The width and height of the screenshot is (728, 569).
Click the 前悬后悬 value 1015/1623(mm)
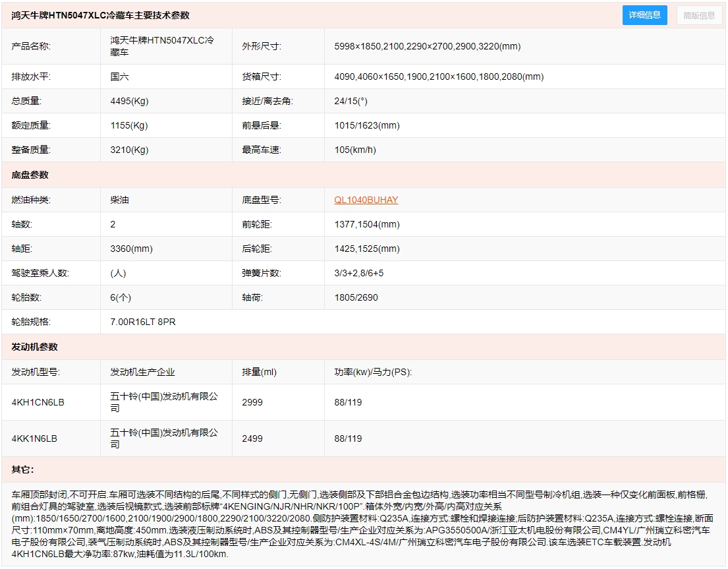pyautogui.click(x=367, y=125)
